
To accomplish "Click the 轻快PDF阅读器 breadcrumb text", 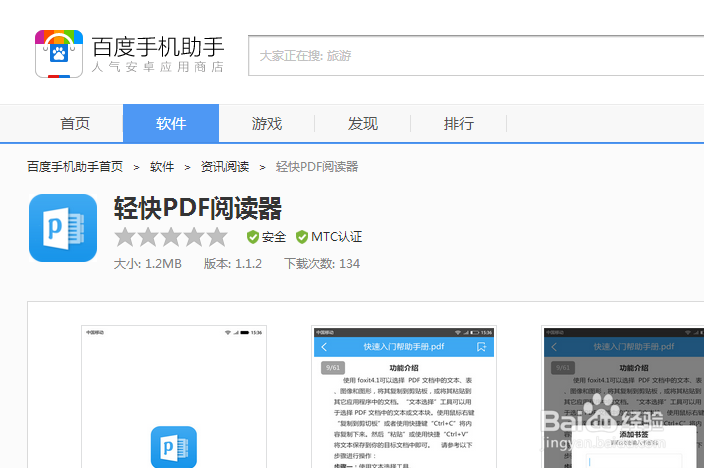I will (317, 167).
